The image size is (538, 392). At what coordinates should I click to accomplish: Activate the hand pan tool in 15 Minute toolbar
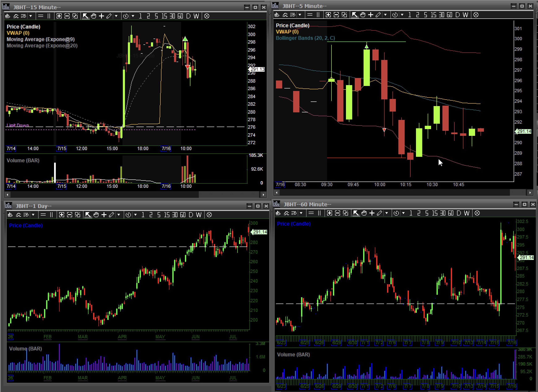94,16
